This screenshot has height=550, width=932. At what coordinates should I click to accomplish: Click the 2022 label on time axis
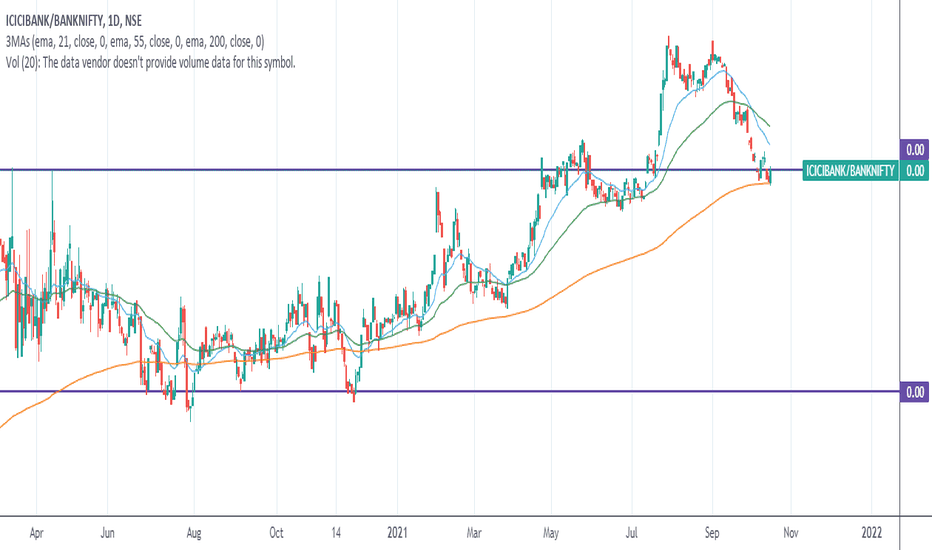point(872,533)
